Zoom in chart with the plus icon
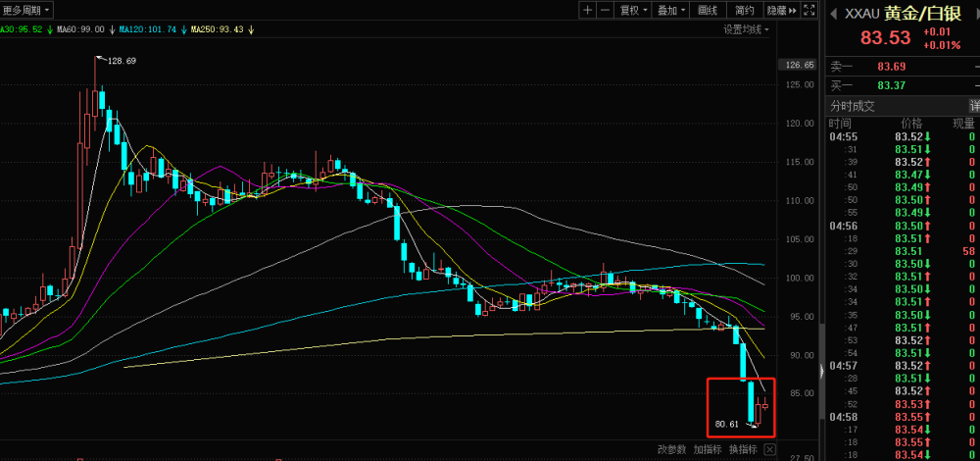Image resolution: width=980 pixels, height=461 pixels. pos(587,10)
